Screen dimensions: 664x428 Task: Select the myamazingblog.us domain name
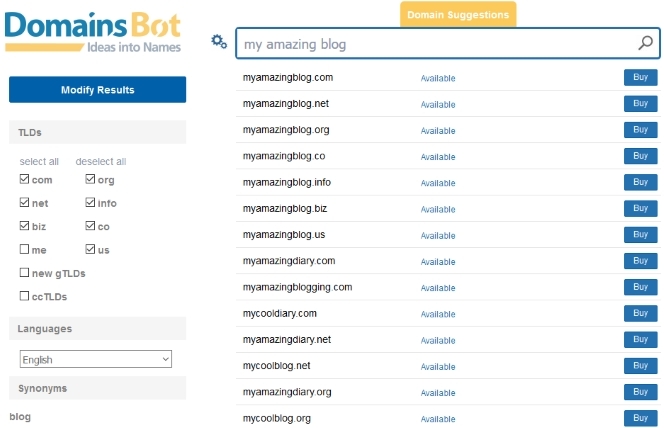click(284, 235)
